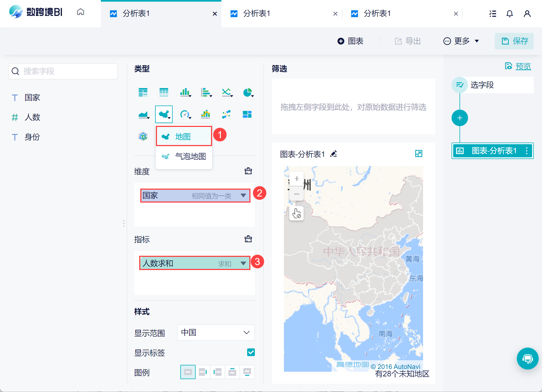Open the customer support chat bubble
This screenshot has width=542, height=392.
(527, 359)
